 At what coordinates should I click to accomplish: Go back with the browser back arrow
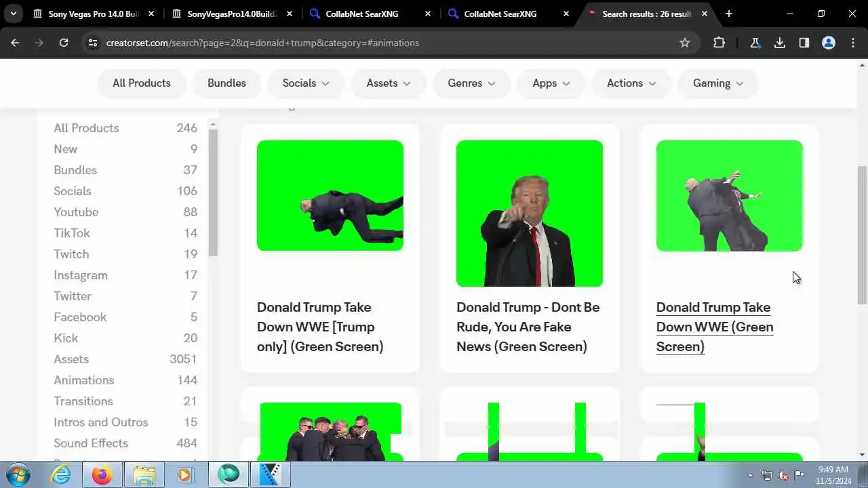point(15,43)
